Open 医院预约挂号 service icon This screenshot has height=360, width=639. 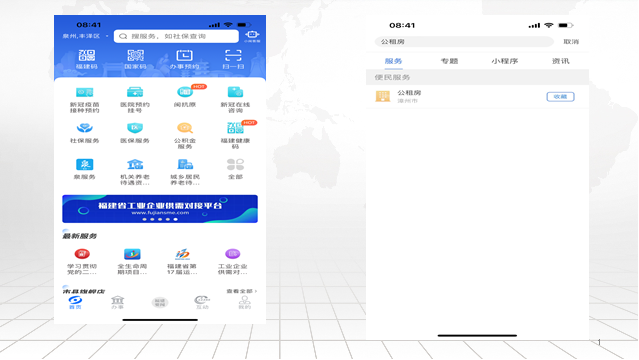(x=135, y=92)
